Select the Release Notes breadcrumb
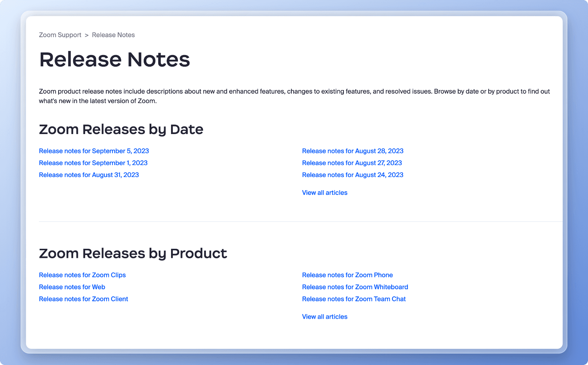The height and width of the screenshot is (365, 588). pyautogui.click(x=113, y=35)
